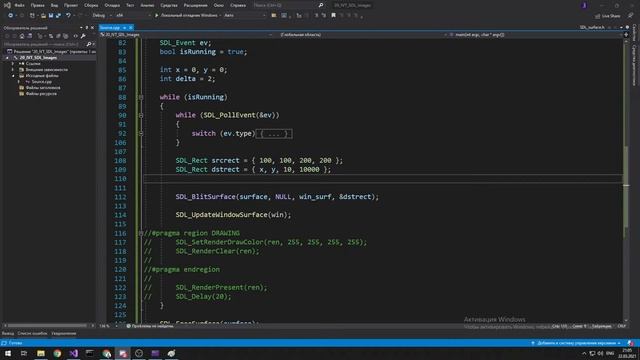The image size is (640, 360).
Task: Click the search box in the title bar
Action: tap(288, 5)
